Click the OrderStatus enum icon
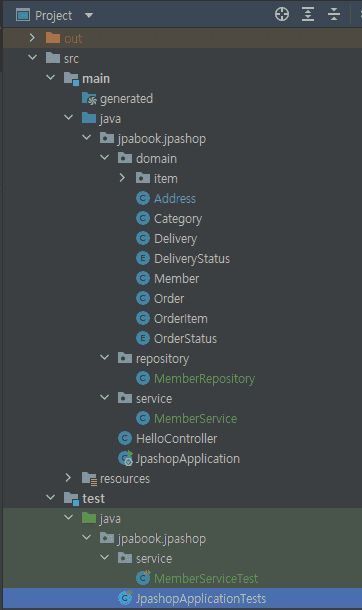 click(x=143, y=338)
